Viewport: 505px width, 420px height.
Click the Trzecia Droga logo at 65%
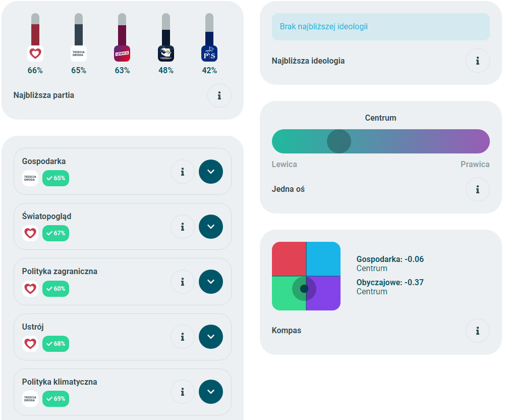pyautogui.click(x=79, y=54)
